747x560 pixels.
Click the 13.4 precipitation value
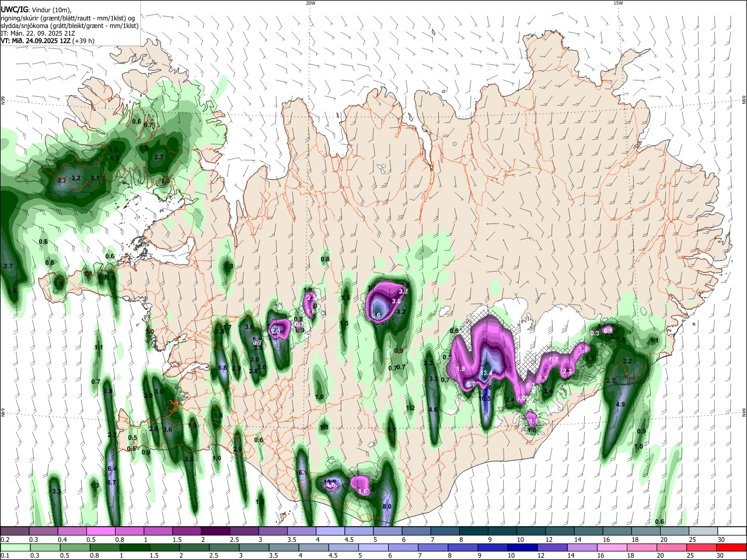pyautogui.click(x=486, y=373)
